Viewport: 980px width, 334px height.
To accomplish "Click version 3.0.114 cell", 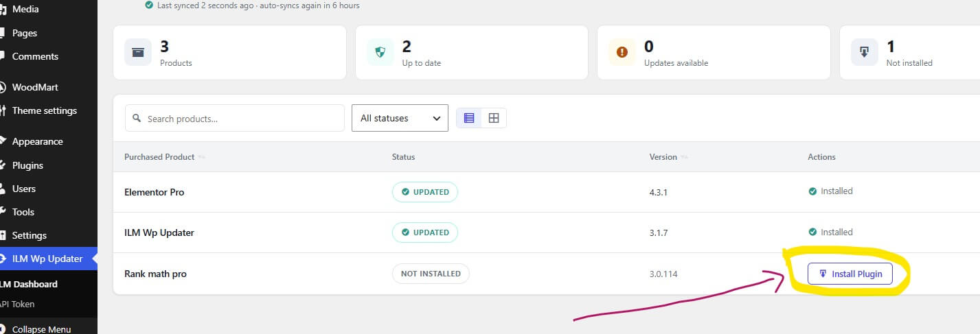I will click(x=663, y=274).
